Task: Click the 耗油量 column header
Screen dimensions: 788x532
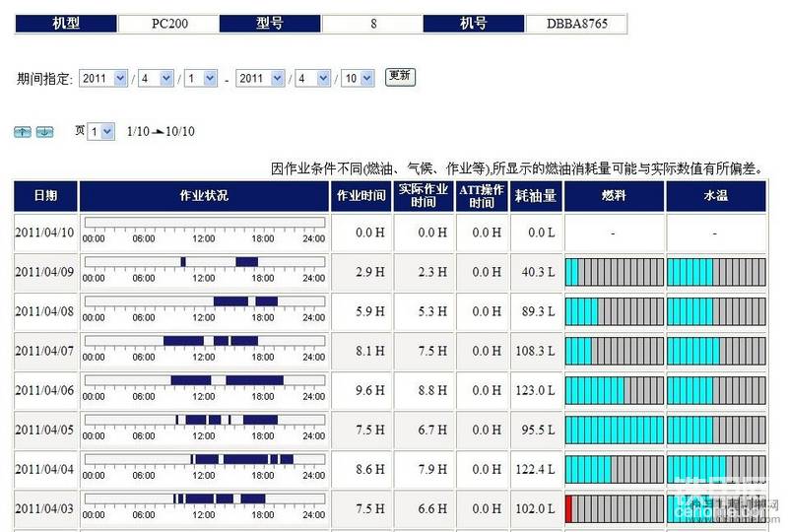Action: [x=536, y=196]
